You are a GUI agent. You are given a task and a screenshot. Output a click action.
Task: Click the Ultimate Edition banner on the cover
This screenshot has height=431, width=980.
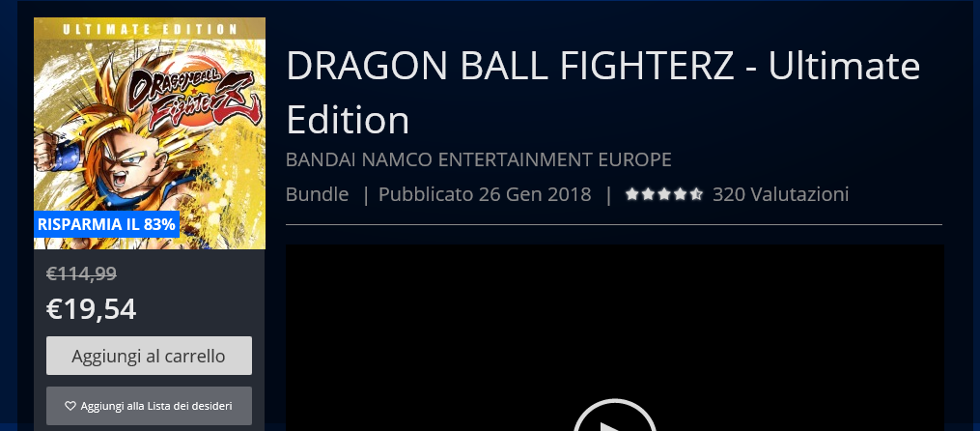[x=150, y=29]
